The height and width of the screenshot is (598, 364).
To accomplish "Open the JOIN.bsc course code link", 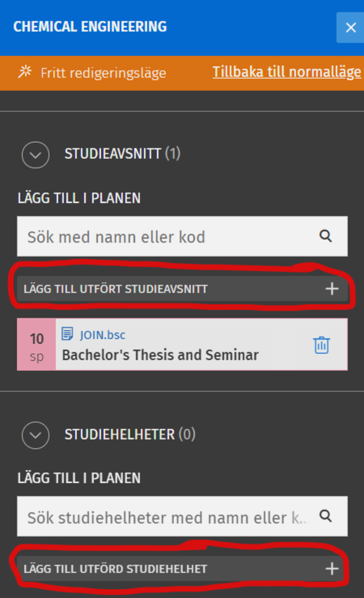I will [x=102, y=335].
